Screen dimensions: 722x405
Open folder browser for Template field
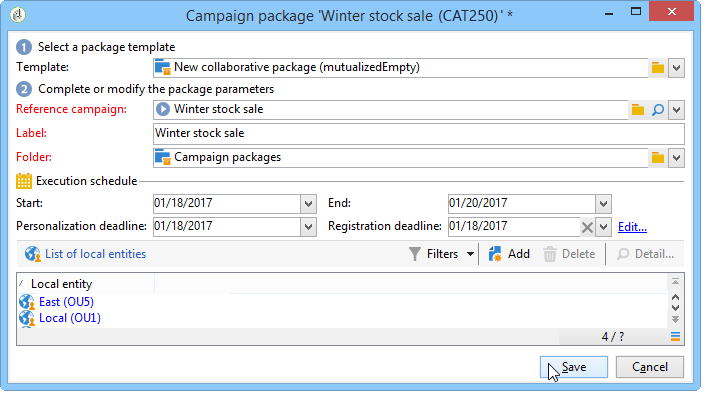point(657,67)
